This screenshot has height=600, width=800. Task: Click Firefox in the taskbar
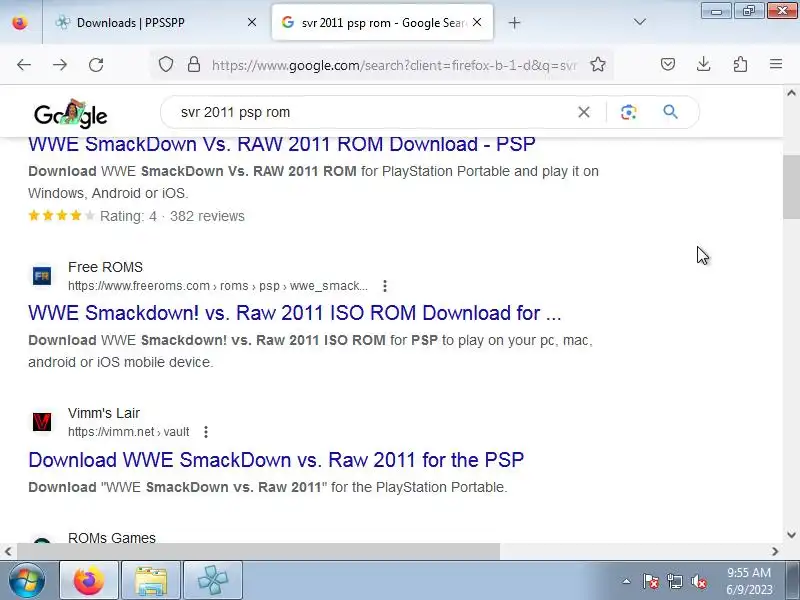click(x=89, y=580)
